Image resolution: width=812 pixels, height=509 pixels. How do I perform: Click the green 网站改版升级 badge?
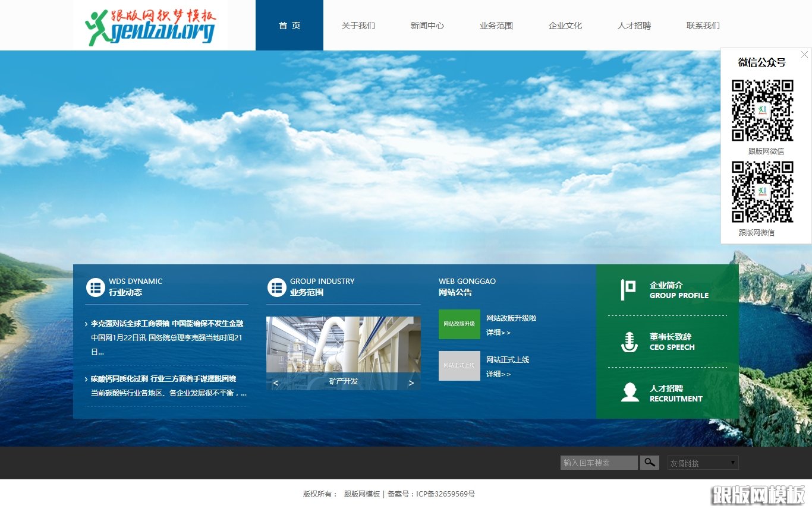tap(459, 324)
